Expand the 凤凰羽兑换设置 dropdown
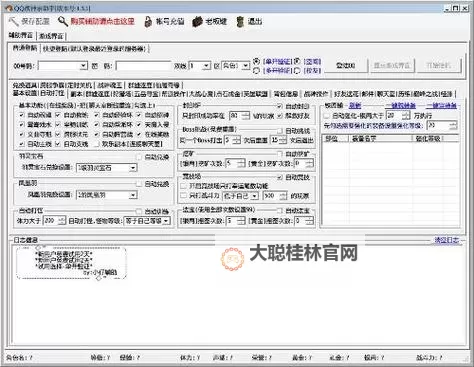The height and width of the screenshot is (367, 474). 133,195
